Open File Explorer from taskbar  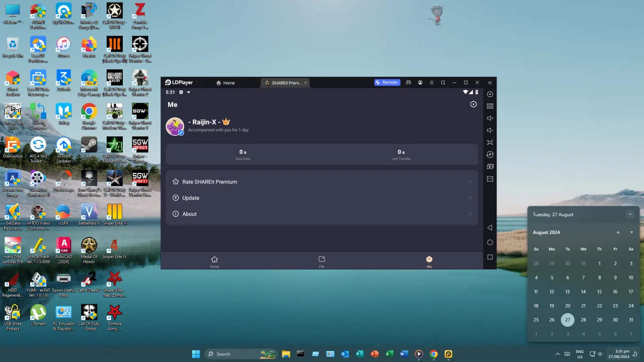[x=286, y=354]
